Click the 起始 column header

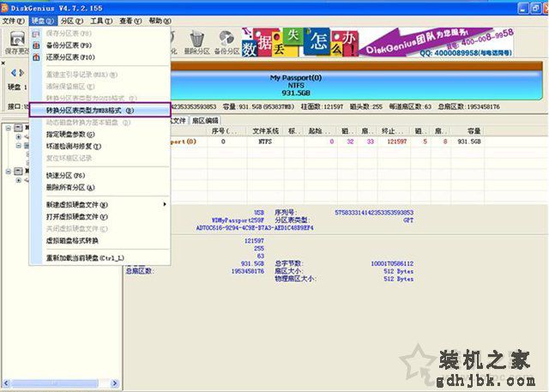pyautogui.click(x=321, y=131)
